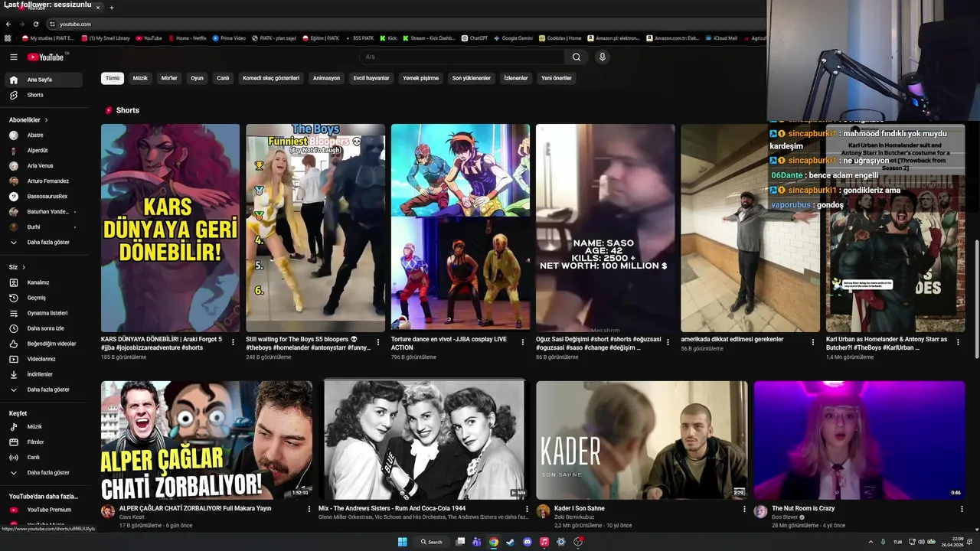The image size is (980, 551).
Task: Open Filmler under Keşfet
Action: pos(35,442)
